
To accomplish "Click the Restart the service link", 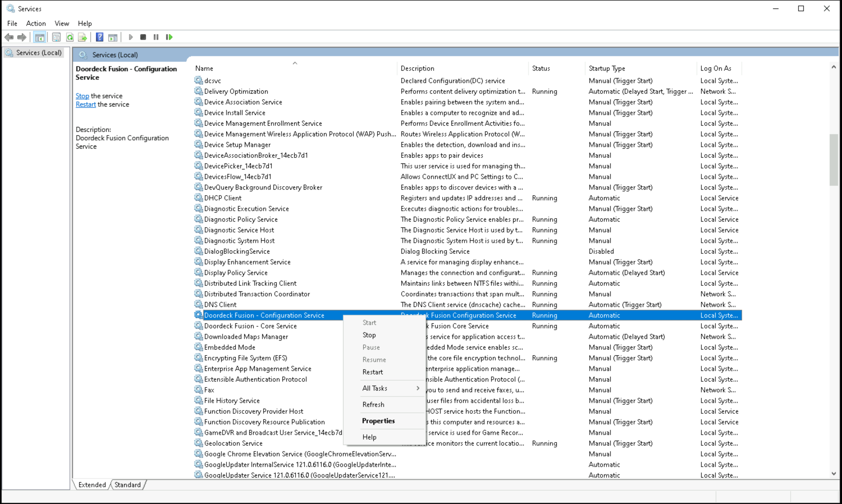I will [x=86, y=104].
